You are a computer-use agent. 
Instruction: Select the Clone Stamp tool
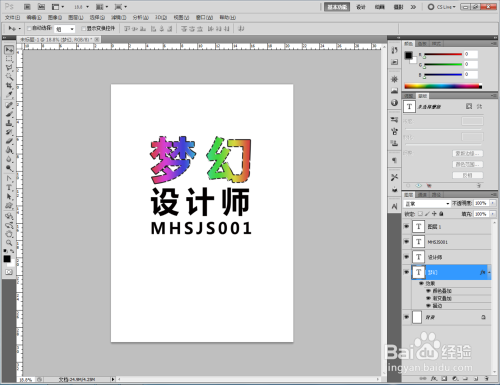[x=9, y=123]
